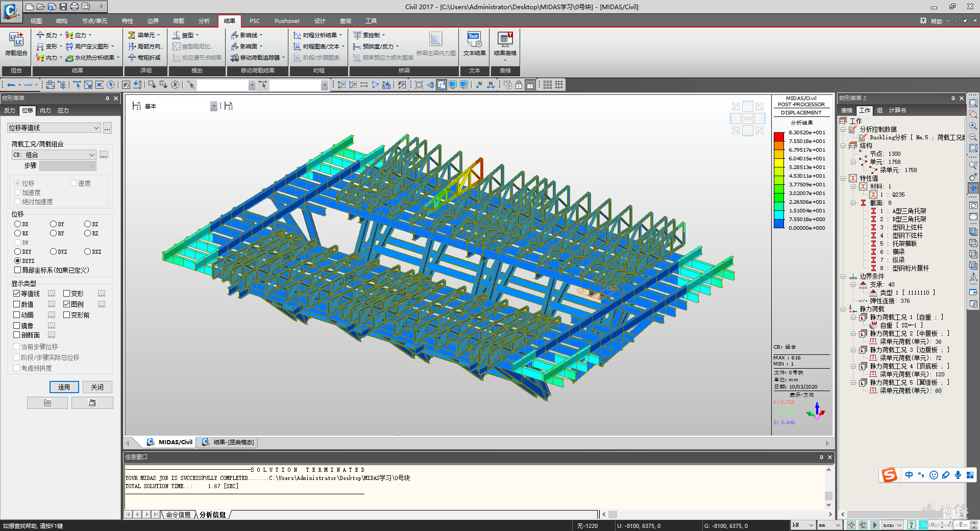Screen dimensions: 980x531
Task: Switch to the 命令信息 message tab
Action: click(178, 515)
